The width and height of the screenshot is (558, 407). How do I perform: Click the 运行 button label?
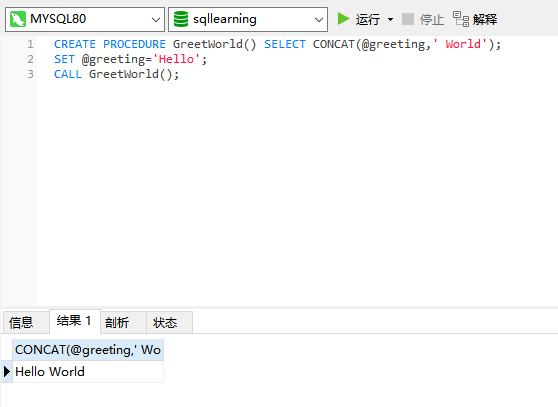tap(368, 19)
